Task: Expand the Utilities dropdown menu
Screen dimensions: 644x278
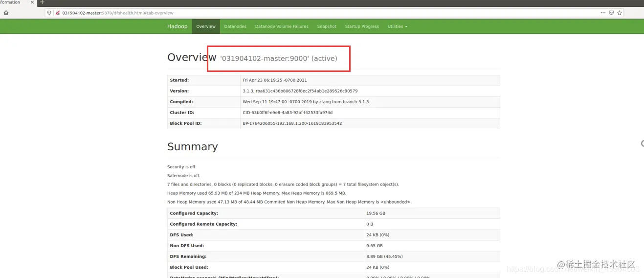Action: tap(397, 26)
